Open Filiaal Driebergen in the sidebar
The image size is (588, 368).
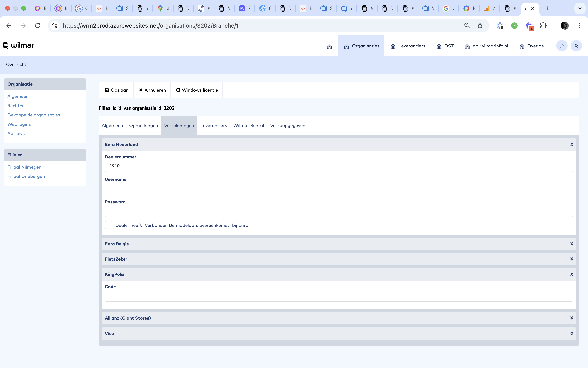26,176
